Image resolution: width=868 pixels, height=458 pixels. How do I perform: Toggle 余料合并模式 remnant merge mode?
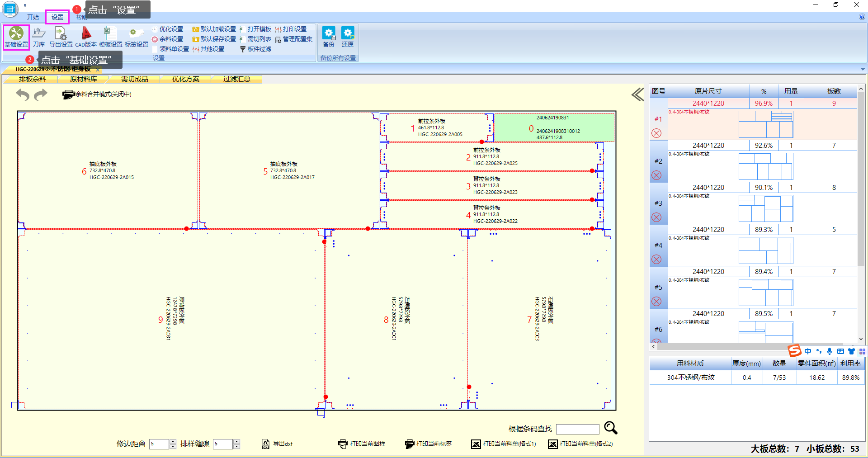pyautogui.click(x=97, y=94)
